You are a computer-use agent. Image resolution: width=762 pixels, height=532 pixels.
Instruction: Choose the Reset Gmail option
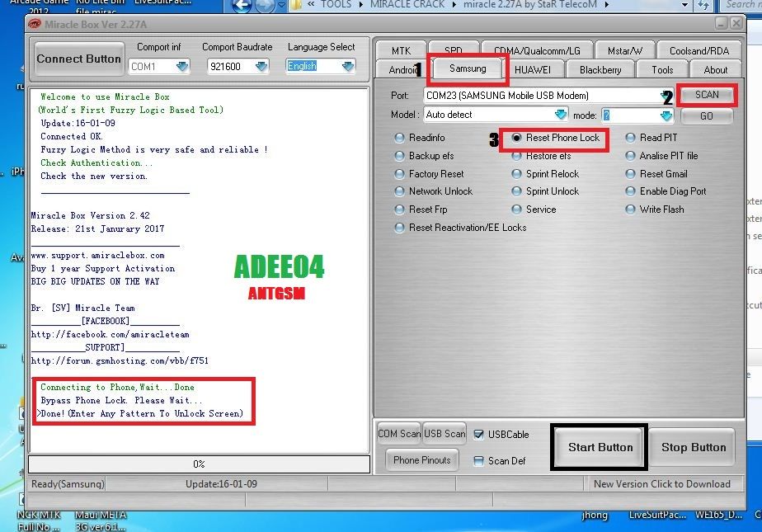(x=657, y=174)
